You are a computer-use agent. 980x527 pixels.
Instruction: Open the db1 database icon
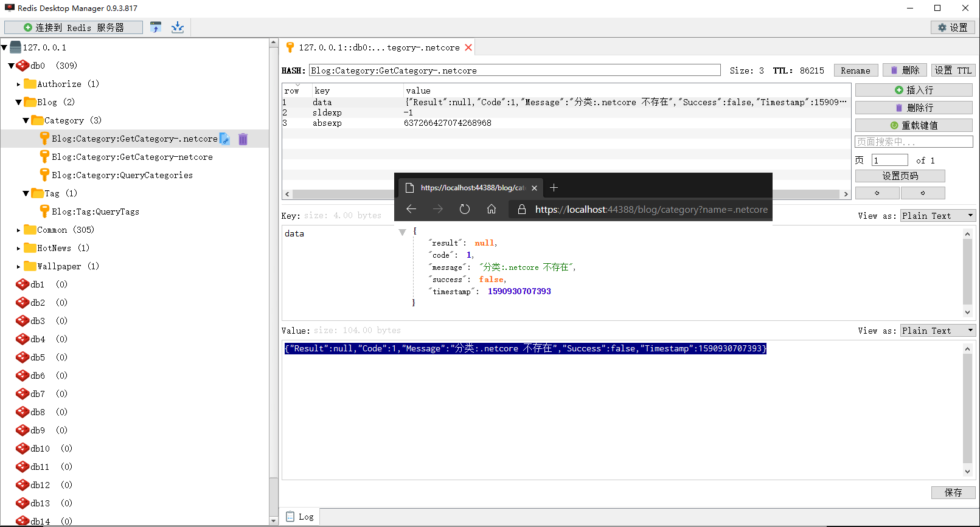click(x=23, y=284)
